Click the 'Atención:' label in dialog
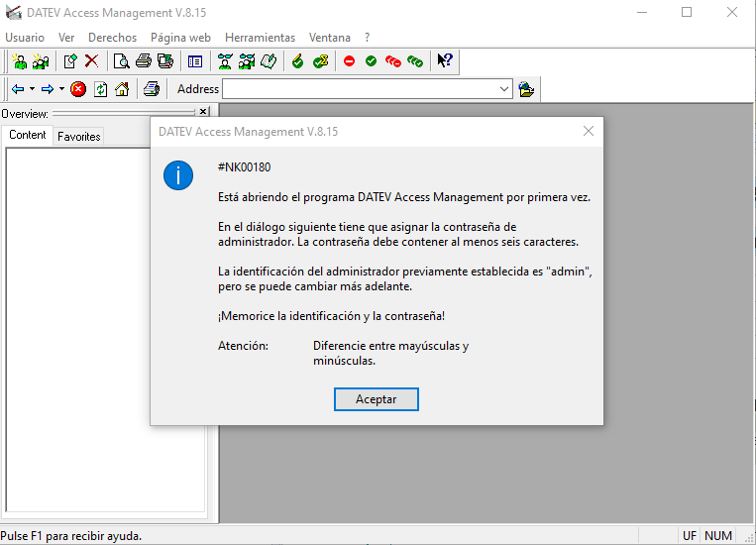 coord(243,346)
